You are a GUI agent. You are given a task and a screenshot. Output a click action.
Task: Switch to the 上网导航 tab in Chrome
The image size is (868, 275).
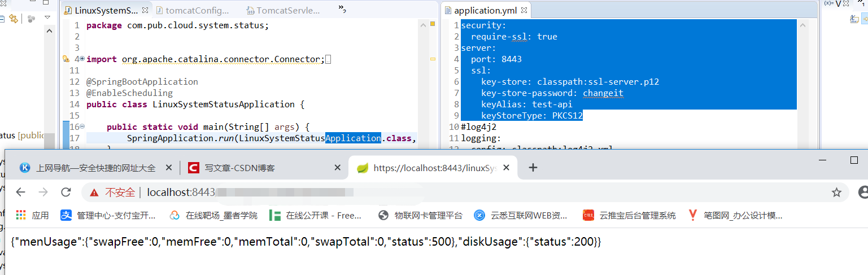95,168
